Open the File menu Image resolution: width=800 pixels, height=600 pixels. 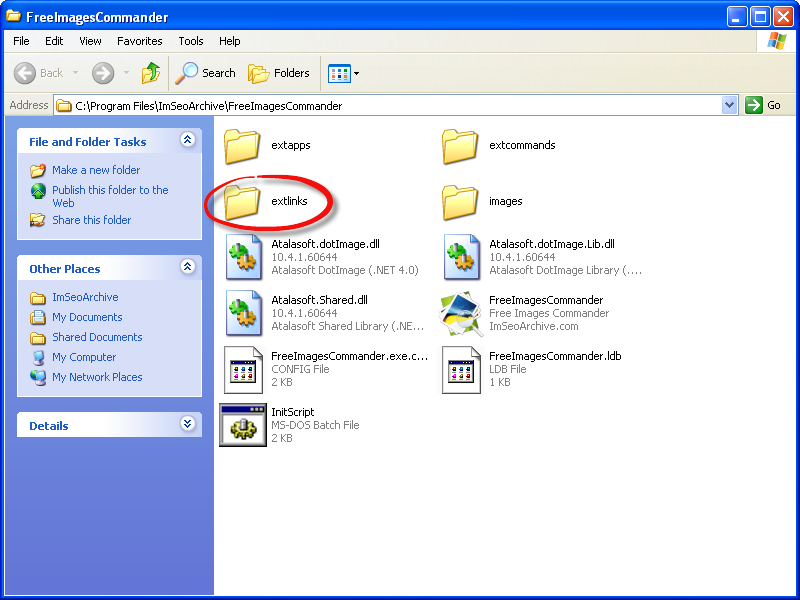pyautogui.click(x=21, y=41)
